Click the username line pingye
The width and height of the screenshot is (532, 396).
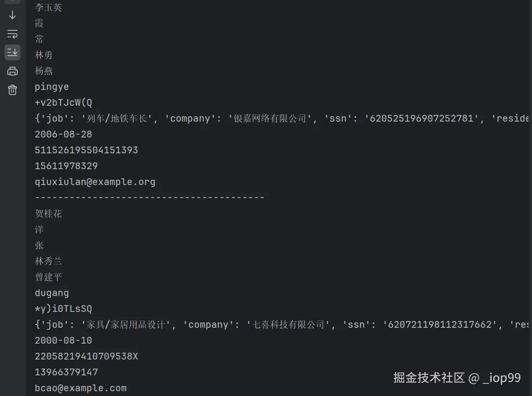pos(51,87)
